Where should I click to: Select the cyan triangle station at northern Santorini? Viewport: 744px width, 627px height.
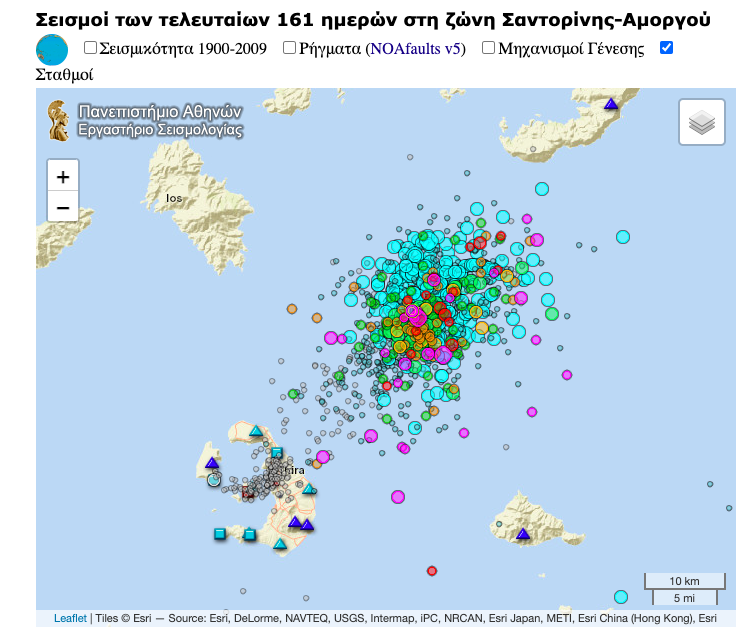(256, 431)
